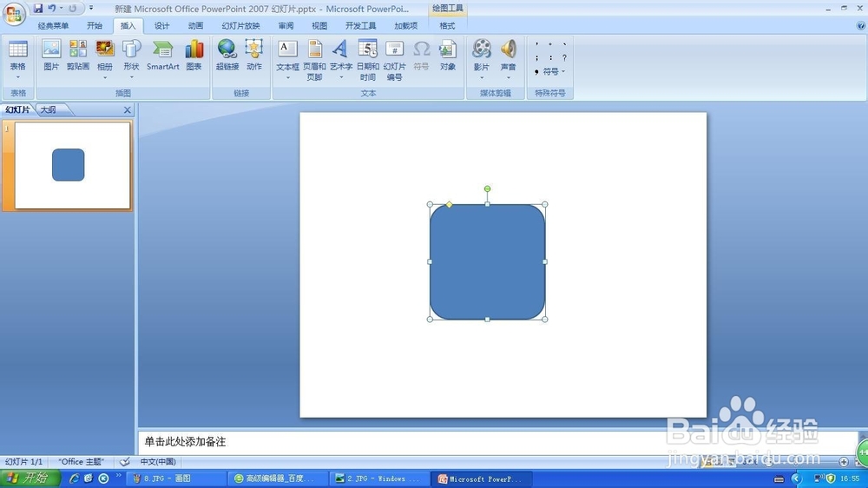Image resolution: width=868 pixels, height=488 pixels.
Task: Switch to the 高级编辑器 browser taskbar button
Action: click(x=279, y=478)
